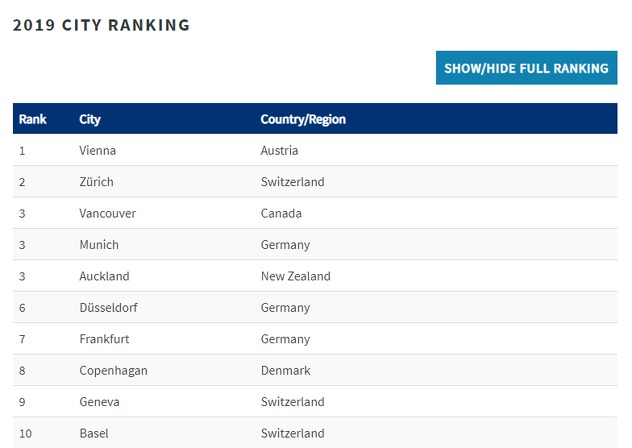Click rank number 1 cell
The width and height of the screenshot is (632, 448).
point(22,151)
